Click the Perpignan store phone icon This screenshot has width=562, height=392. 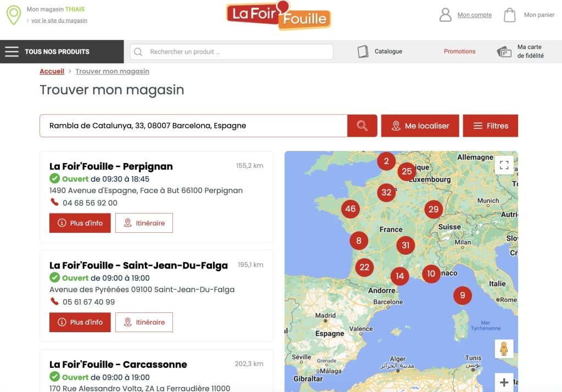pos(54,202)
